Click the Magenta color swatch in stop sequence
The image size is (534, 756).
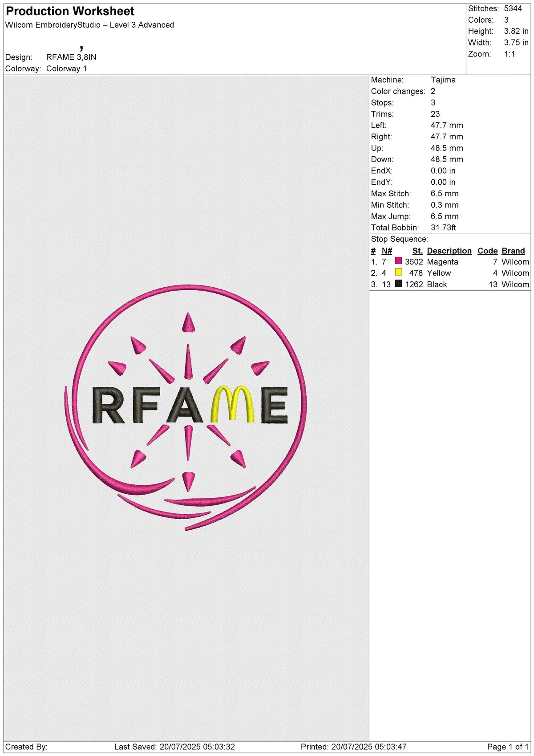pos(399,261)
